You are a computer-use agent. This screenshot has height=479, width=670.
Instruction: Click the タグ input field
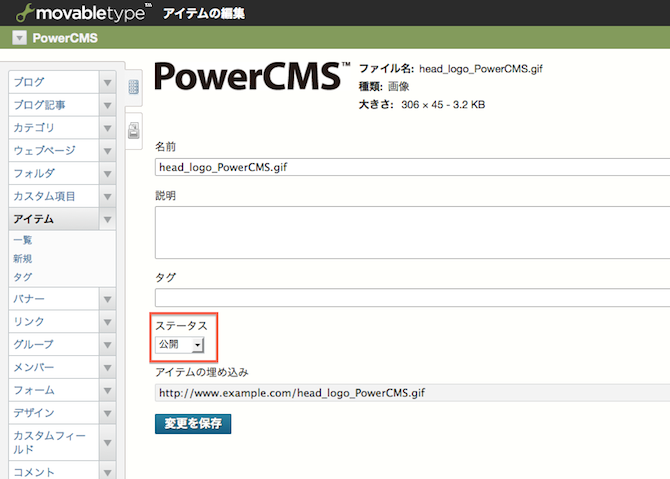pos(412,297)
